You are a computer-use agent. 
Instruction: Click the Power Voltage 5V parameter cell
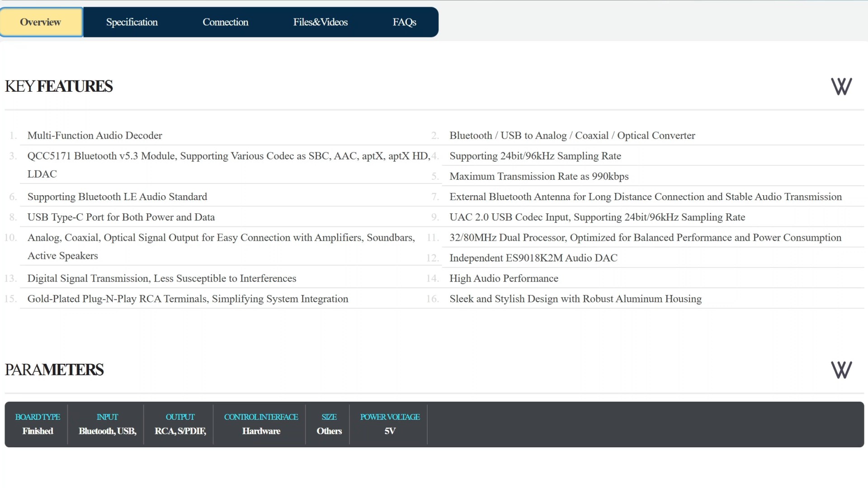pos(390,424)
